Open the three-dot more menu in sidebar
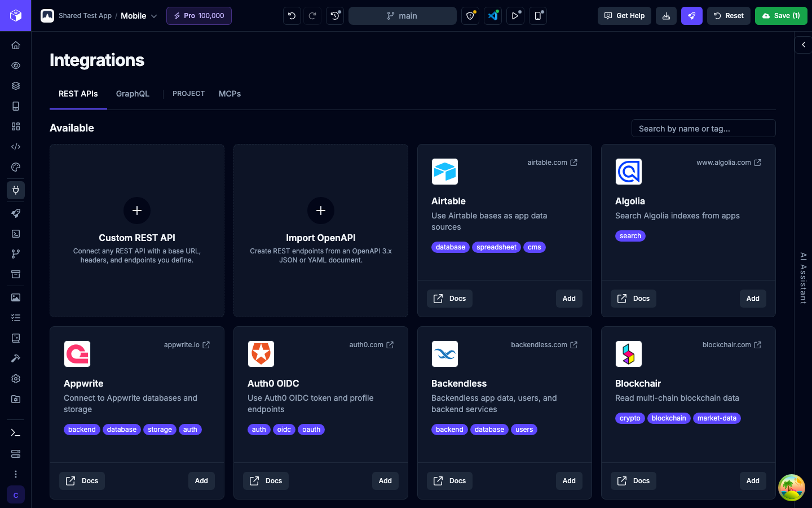This screenshot has width=812, height=508. [16, 474]
